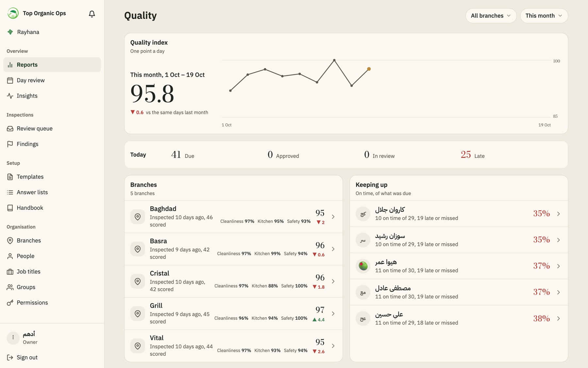This screenshot has width=588, height=368.
Task: Click the highlighted latest chart point
Action: (x=369, y=69)
